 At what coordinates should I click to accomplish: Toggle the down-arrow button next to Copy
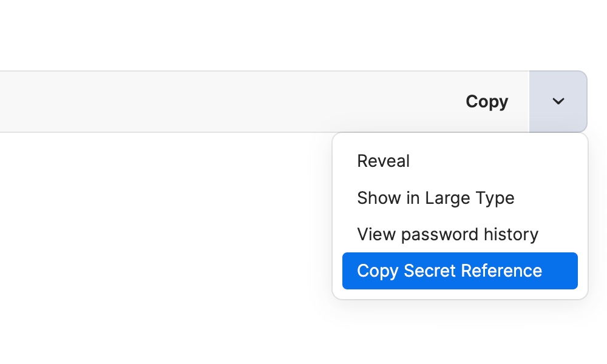tap(558, 101)
